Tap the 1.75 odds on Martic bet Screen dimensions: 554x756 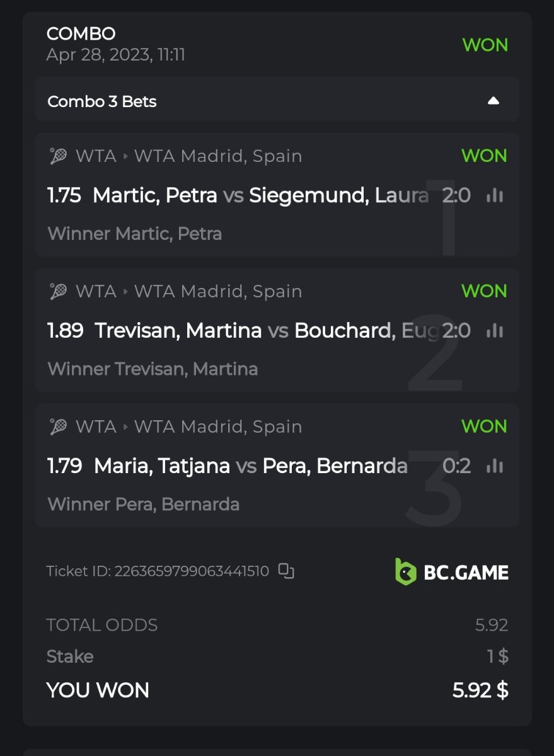pos(64,196)
